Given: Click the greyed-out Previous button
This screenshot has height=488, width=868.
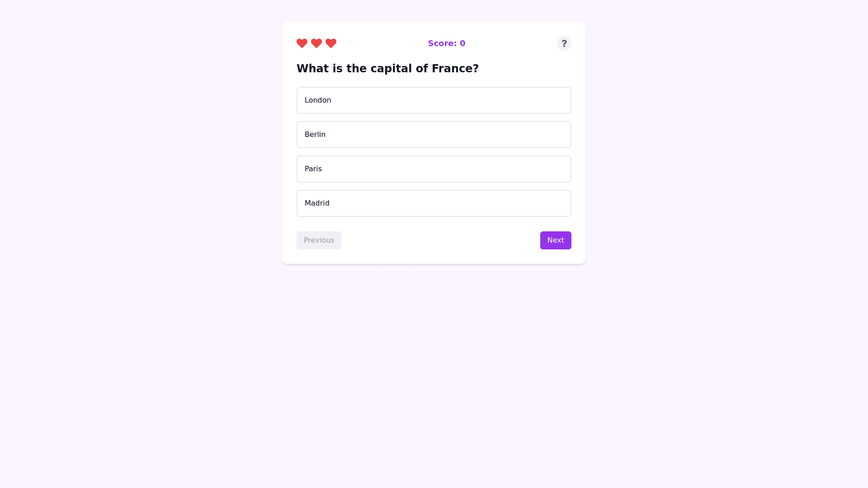Looking at the screenshot, I should tap(319, 240).
